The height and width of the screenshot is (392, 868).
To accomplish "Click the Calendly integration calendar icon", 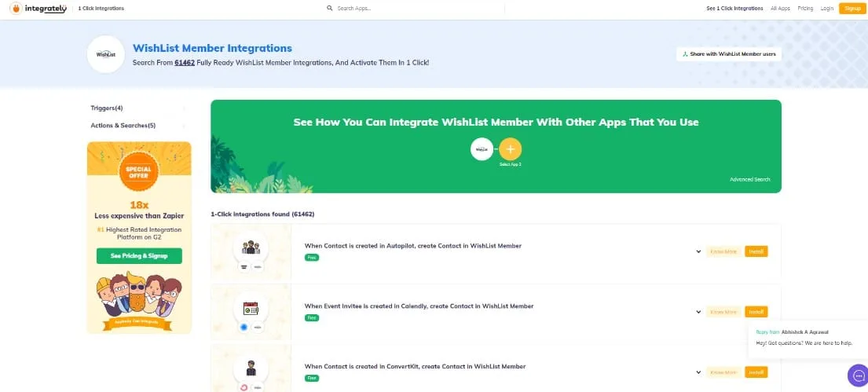I will point(251,308).
